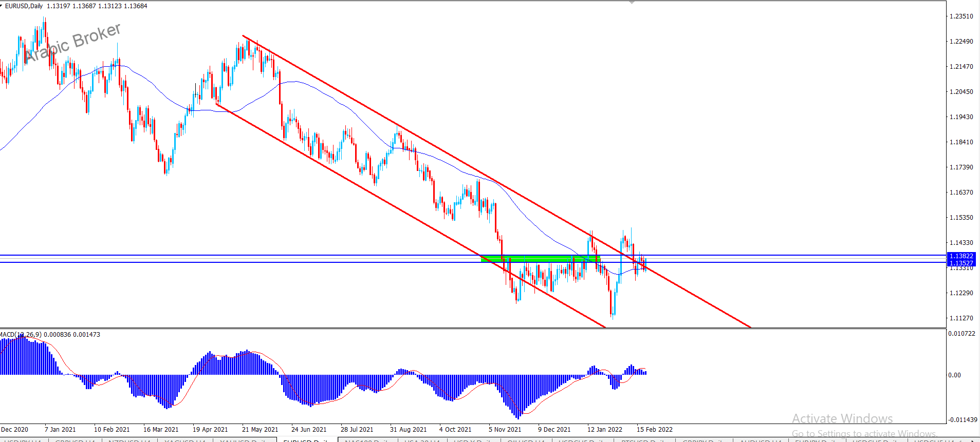
Task: Click the 1.14330 price scale value
Action: pyautogui.click(x=961, y=243)
